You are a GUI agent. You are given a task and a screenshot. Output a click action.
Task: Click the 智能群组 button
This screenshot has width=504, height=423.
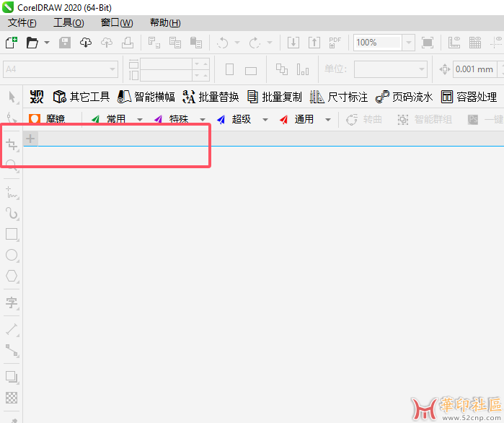point(425,120)
